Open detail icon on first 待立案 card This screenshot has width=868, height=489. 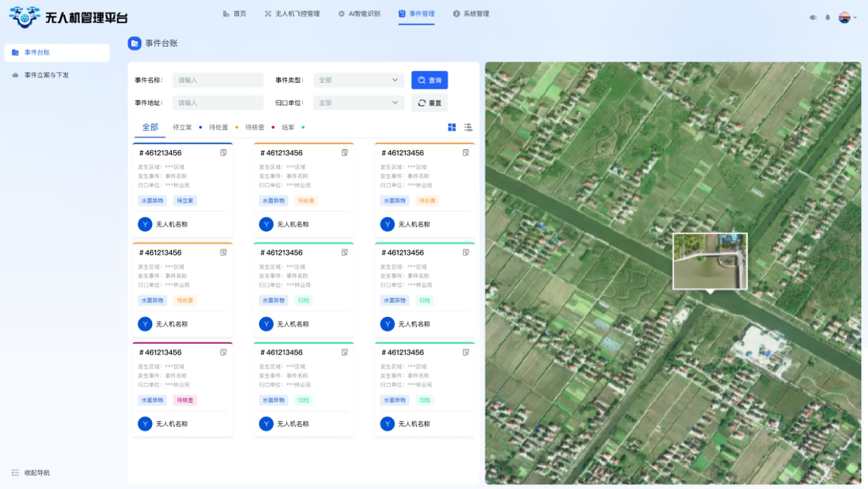(223, 153)
